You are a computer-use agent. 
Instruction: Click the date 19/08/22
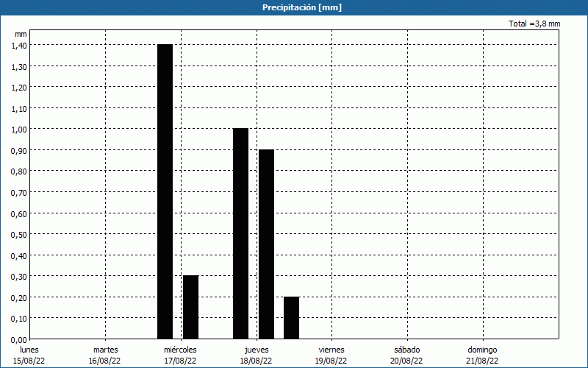pos(331,361)
